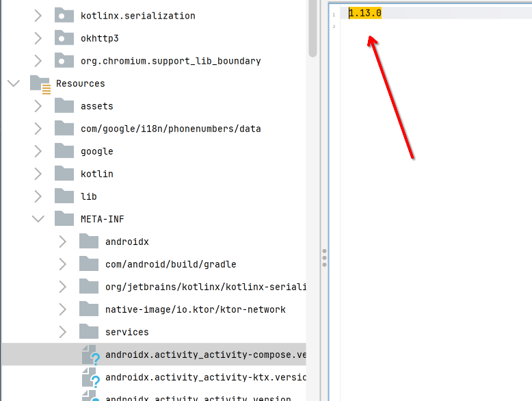Image resolution: width=532 pixels, height=401 pixels.
Task: Expand the assets folder
Action: tap(38, 106)
